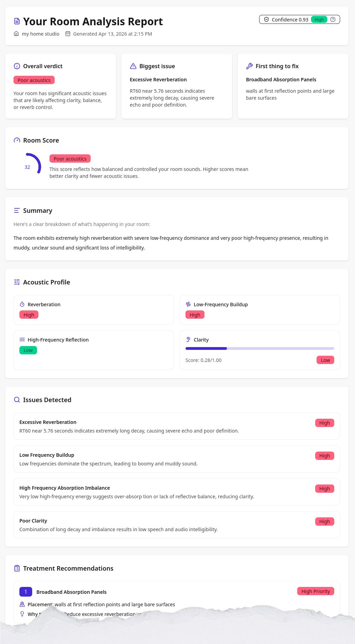Click the numbered 1 badge for Broadband Absorption Panels
Screen dimensions: 355x644
tap(25, 592)
